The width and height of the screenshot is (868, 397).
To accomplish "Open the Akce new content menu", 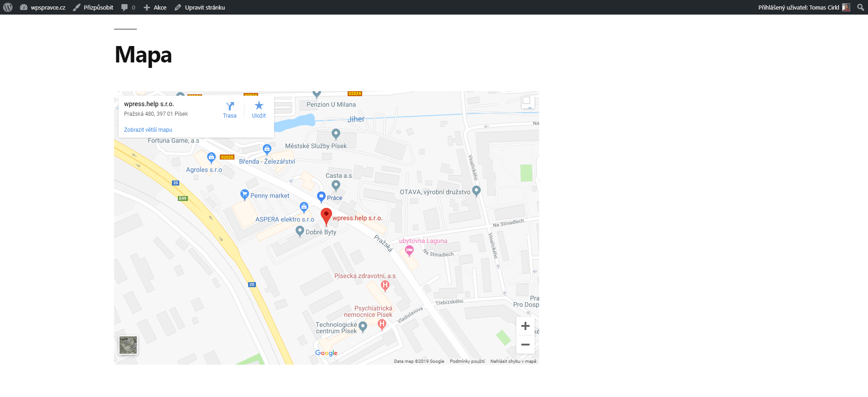I will coord(155,7).
